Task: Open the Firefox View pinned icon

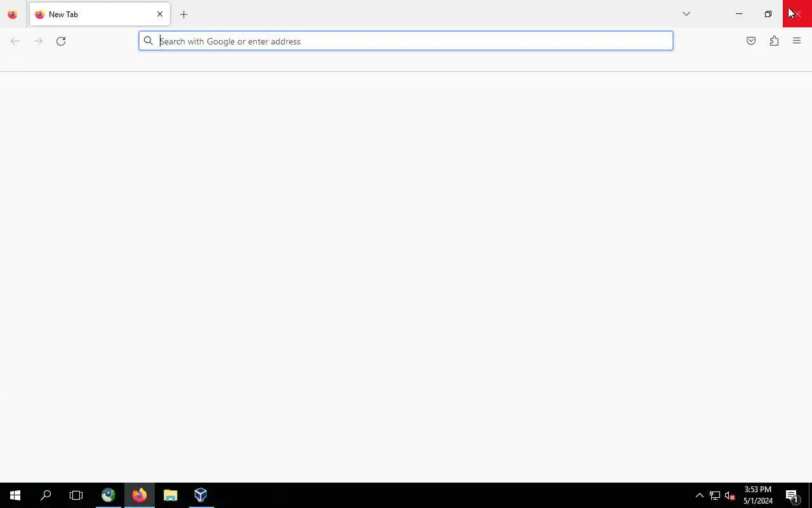Action: tap(12, 14)
